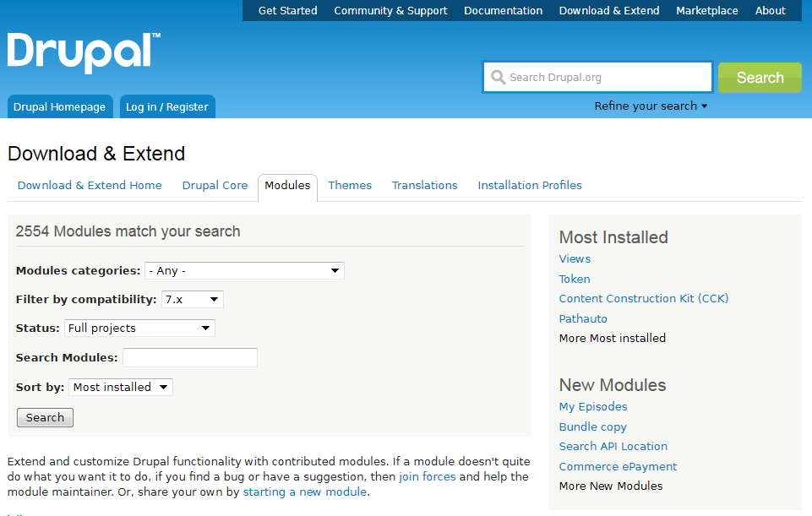Screen dimensions: 812x516
Task: Open the Commerce ePayment link
Action: point(618,467)
